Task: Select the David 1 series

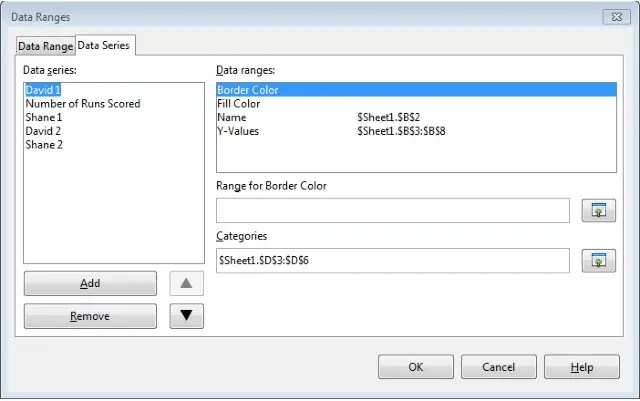Action: 43,90
